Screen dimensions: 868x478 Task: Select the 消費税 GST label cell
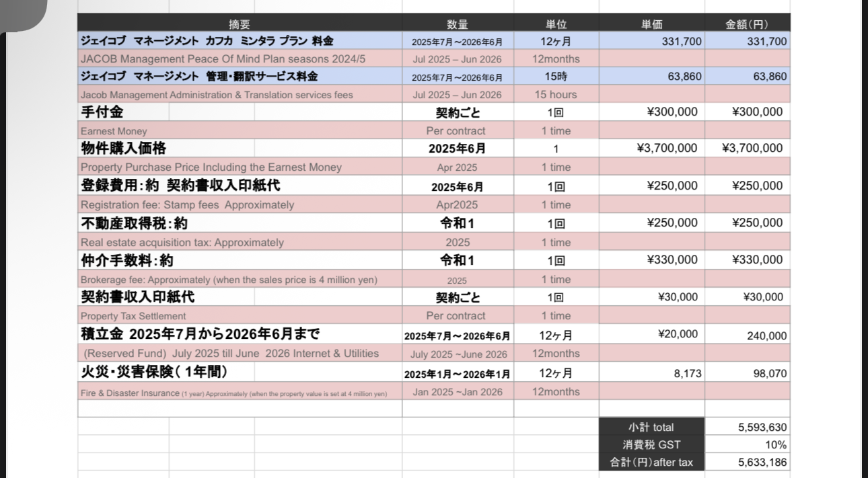point(651,444)
